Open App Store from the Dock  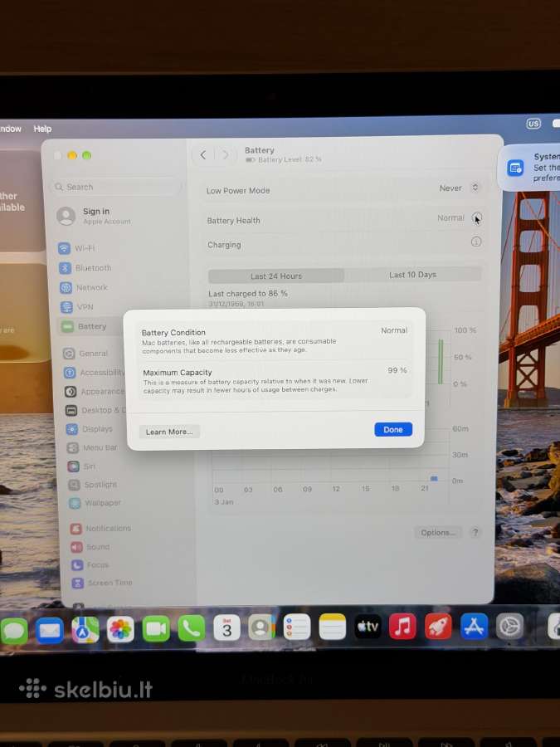click(474, 626)
